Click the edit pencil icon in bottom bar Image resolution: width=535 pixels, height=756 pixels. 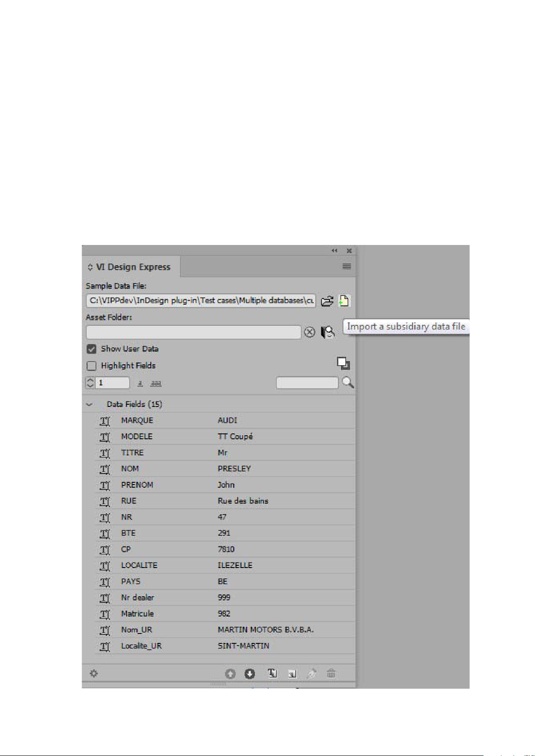[x=311, y=673]
